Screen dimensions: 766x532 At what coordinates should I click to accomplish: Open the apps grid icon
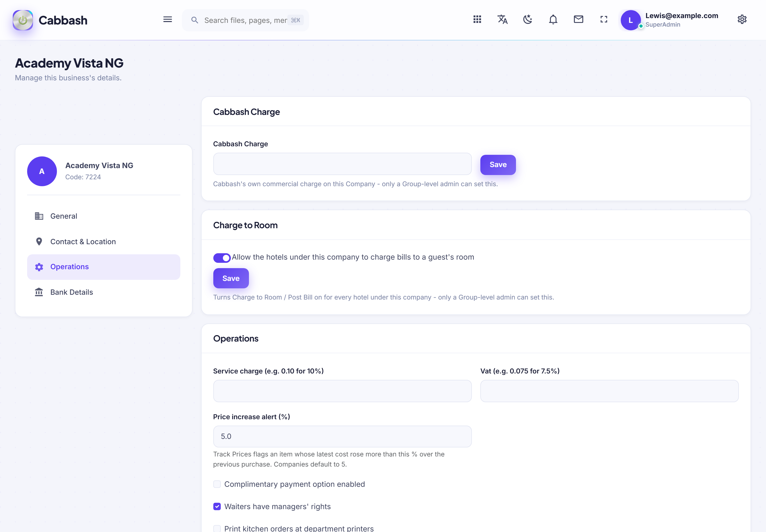pos(477,20)
